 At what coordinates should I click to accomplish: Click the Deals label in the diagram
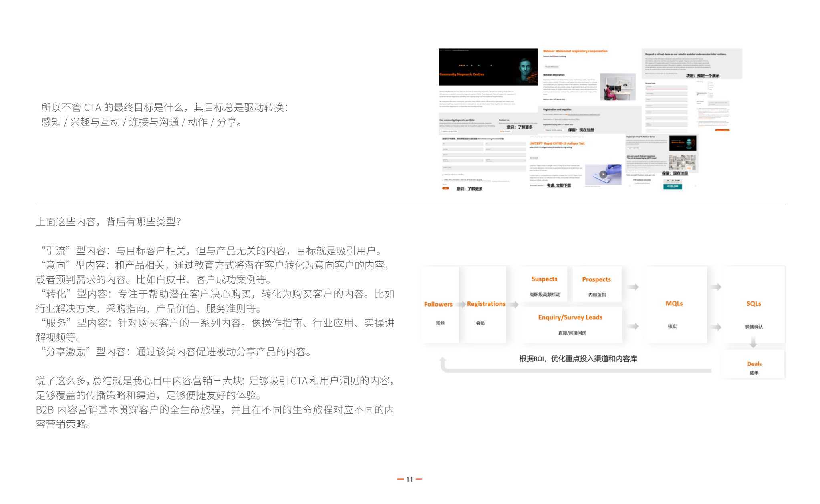[x=754, y=364]
